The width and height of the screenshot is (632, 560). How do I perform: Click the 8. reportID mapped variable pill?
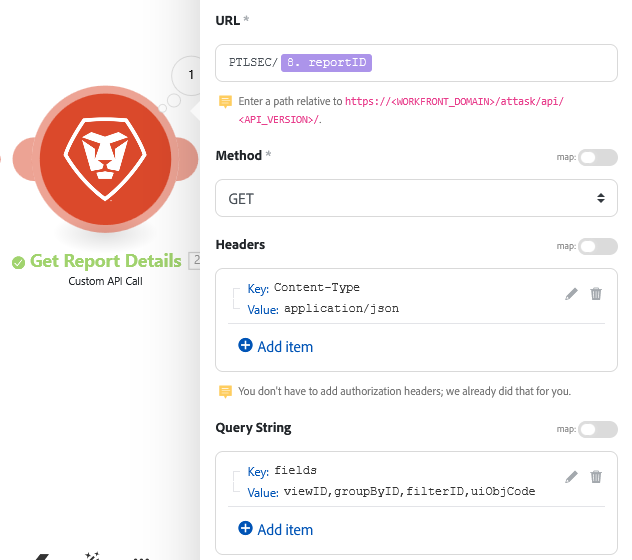click(327, 62)
